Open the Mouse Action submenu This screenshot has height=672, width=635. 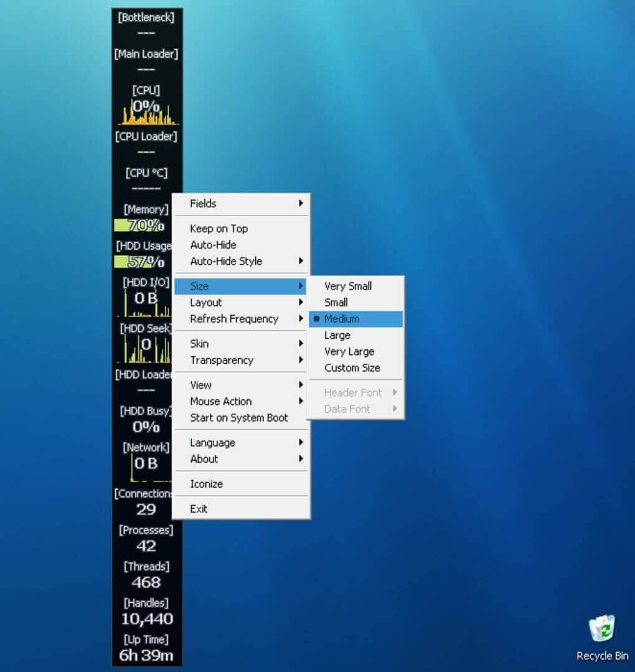tap(219, 401)
